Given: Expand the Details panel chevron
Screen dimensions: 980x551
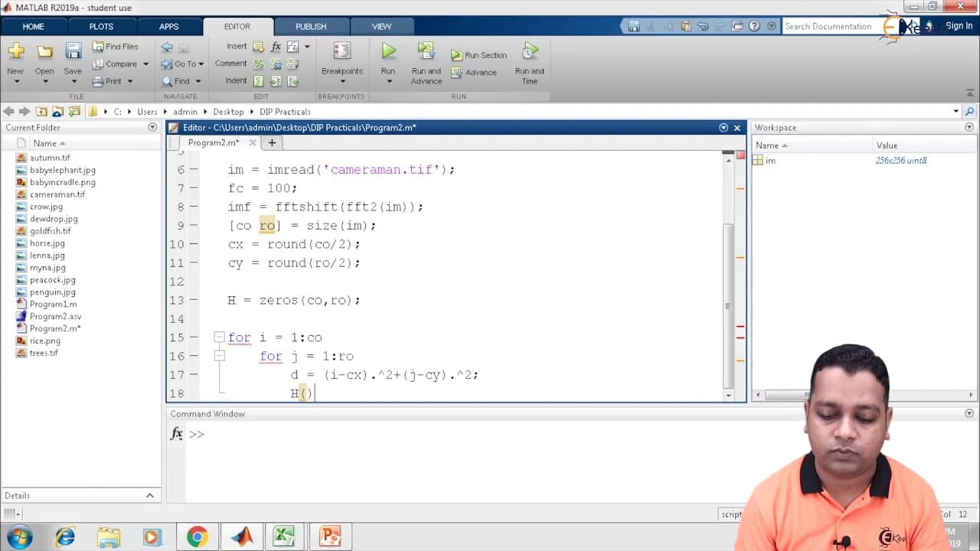Looking at the screenshot, I should (150, 496).
